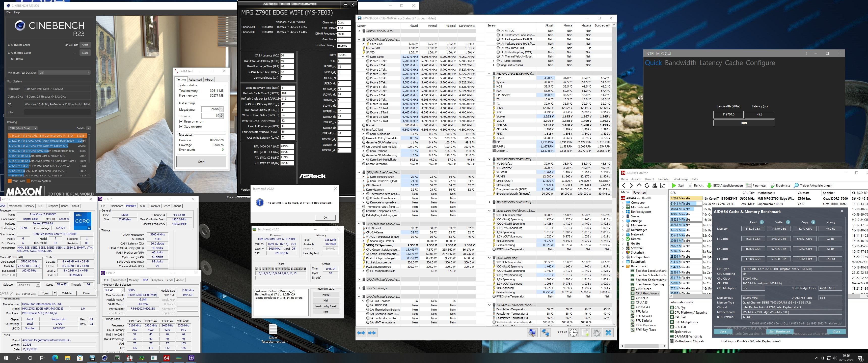
Task: Open Slot #1 dropdown in CPU-Z SPD
Action: [x=114, y=290]
